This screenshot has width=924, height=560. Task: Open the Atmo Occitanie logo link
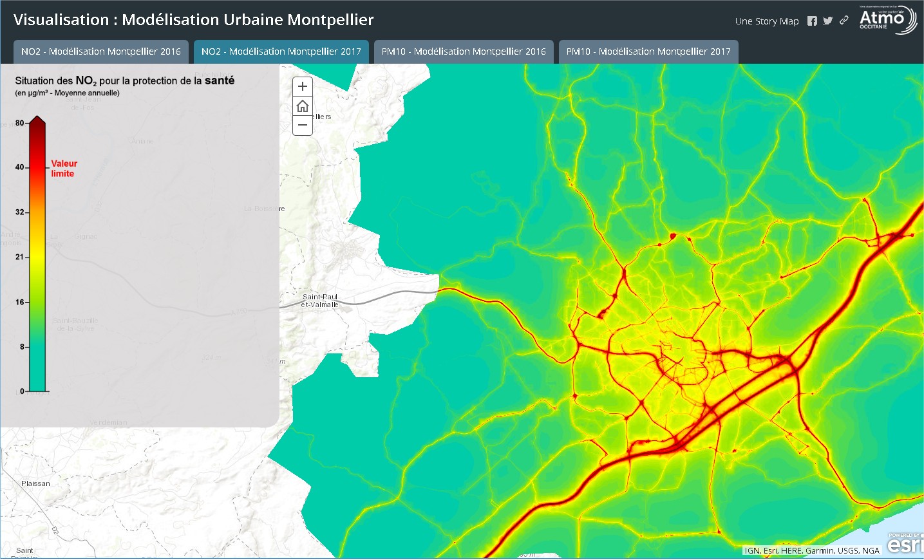(x=888, y=19)
